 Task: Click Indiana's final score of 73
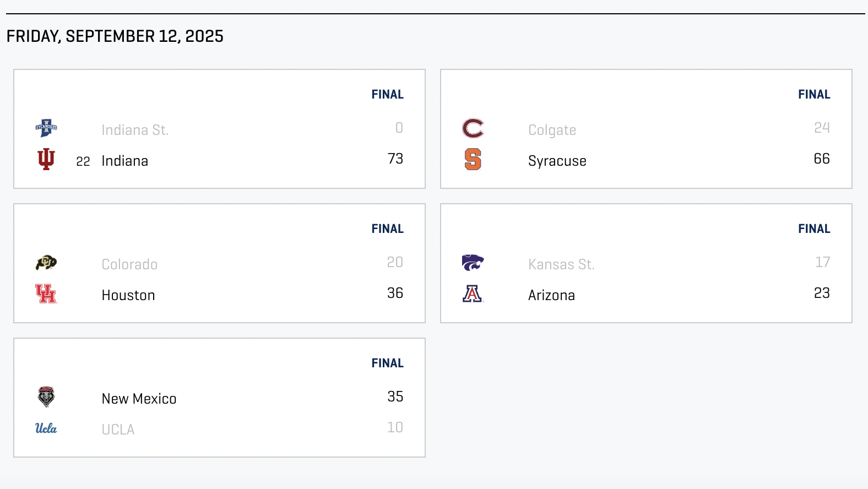tap(395, 159)
